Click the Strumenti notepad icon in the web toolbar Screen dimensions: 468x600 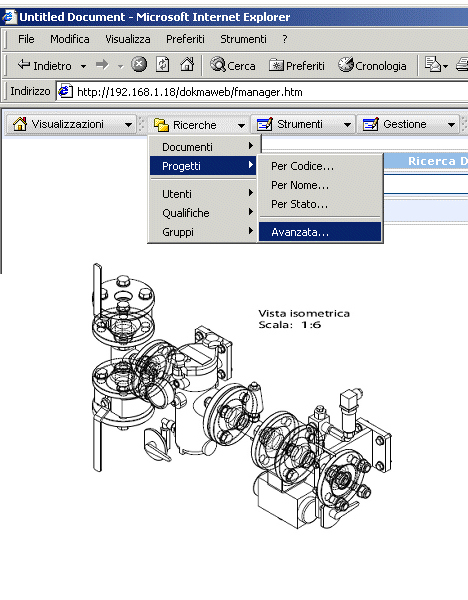[264, 124]
